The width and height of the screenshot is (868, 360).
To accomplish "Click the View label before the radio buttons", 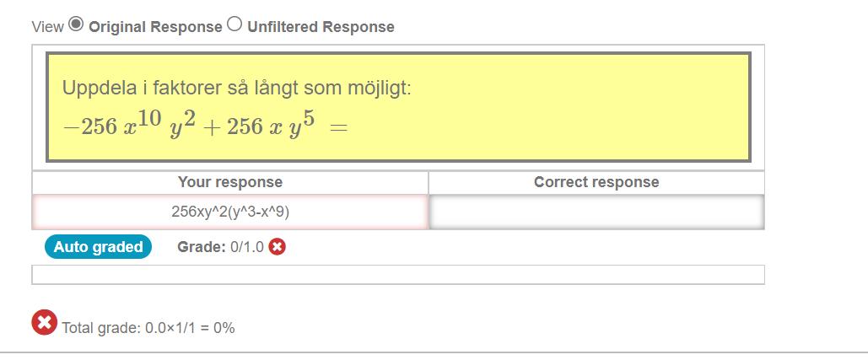I will pyautogui.click(x=47, y=27).
